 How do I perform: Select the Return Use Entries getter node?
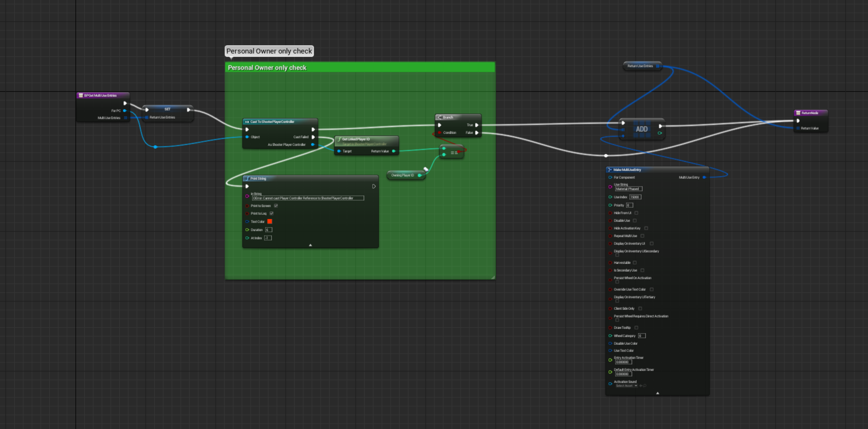click(x=642, y=66)
